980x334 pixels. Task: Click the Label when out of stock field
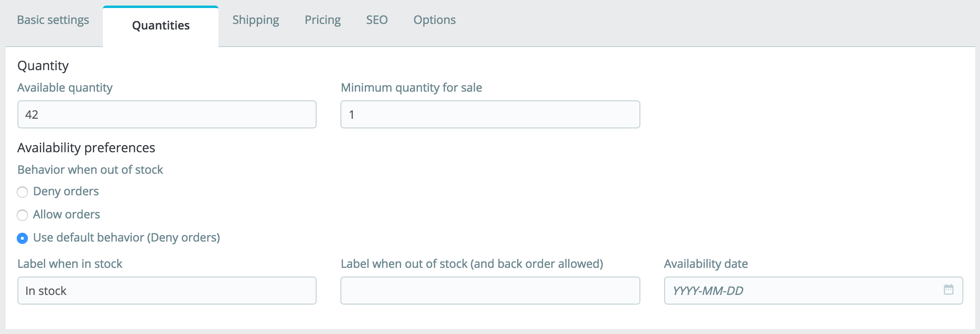pos(490,291)
